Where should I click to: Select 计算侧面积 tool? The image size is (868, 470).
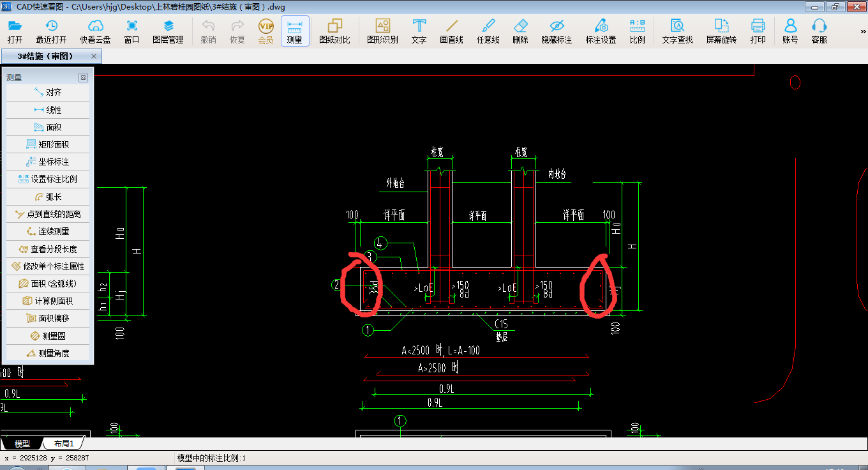(48, 301)
